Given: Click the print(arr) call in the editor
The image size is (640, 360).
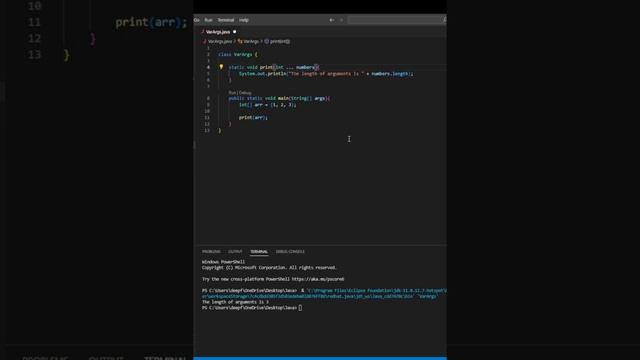Looking at the screenshot, I should (253, 118).
